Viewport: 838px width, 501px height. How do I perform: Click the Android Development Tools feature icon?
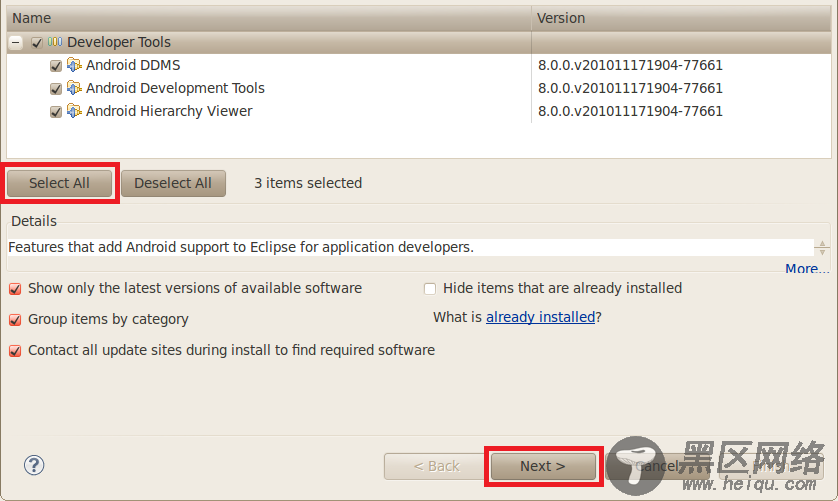pos(74,88)
